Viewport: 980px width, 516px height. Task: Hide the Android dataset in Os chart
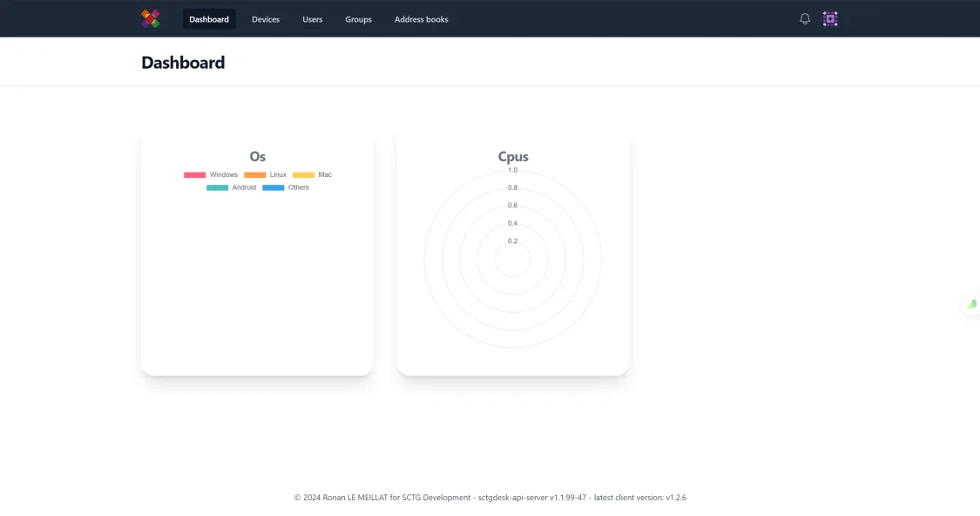(x=231, y=187)
